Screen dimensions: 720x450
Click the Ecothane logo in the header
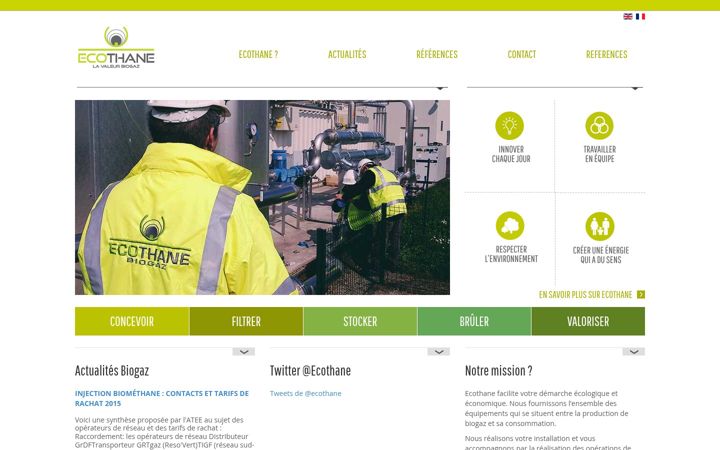116,47
